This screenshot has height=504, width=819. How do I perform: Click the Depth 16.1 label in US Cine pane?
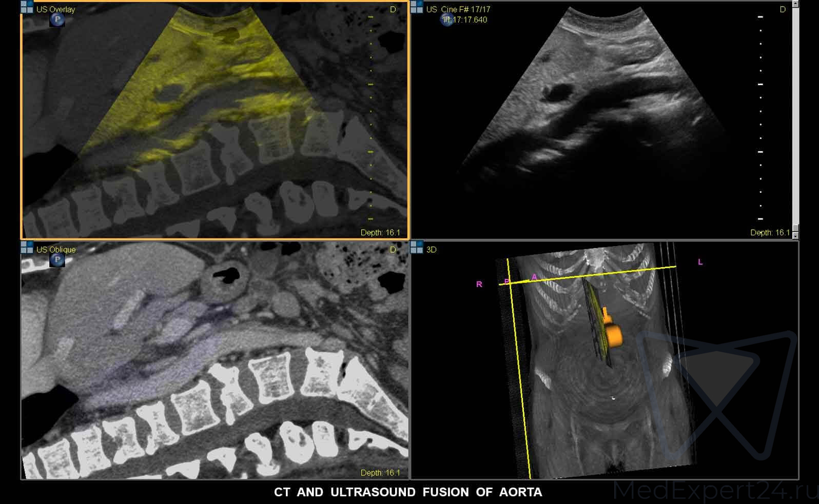[770, 232]
